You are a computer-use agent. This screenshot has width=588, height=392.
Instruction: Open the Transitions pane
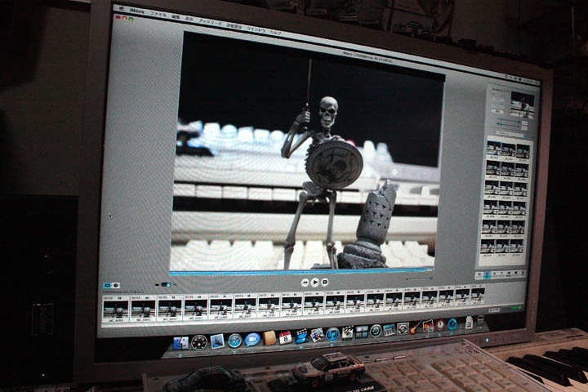pyautogui.click(x=509, y=274)
